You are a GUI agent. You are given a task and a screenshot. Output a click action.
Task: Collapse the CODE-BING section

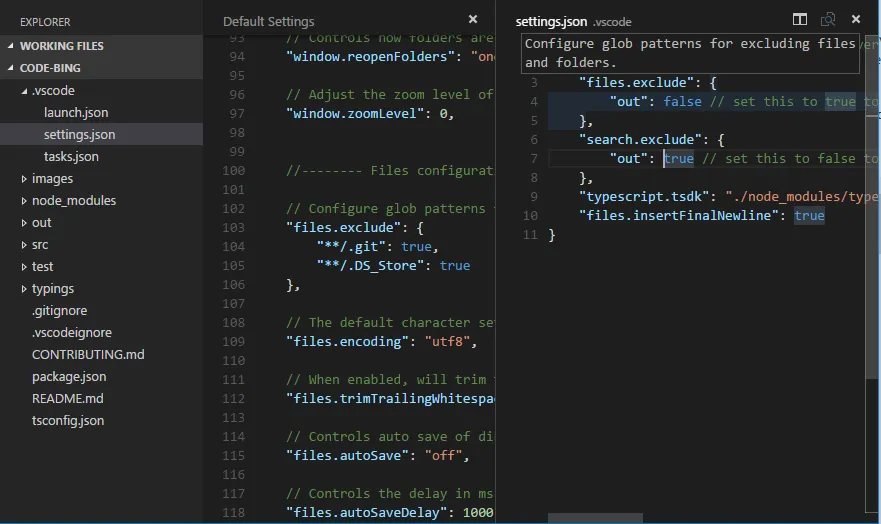coord(10,67)
